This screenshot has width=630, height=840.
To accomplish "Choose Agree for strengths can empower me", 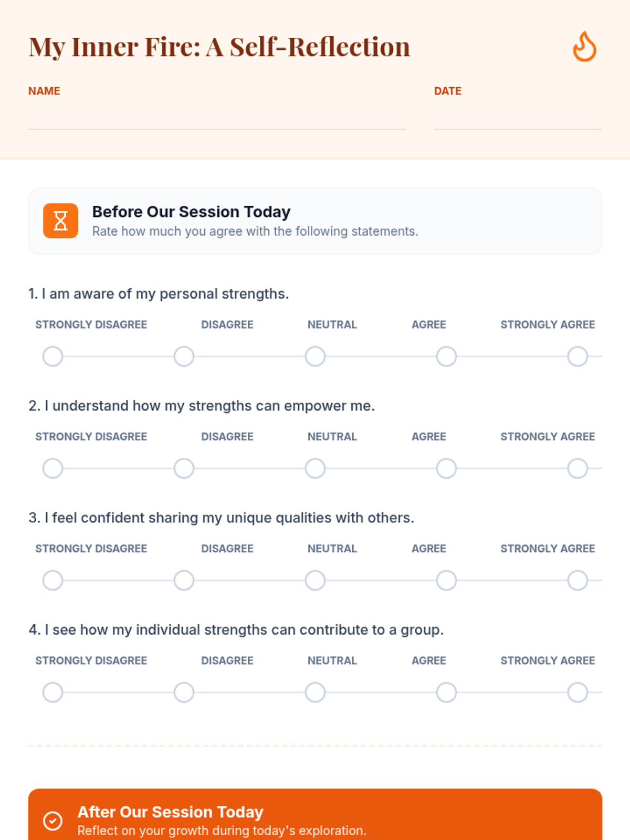I will [446, 468].
